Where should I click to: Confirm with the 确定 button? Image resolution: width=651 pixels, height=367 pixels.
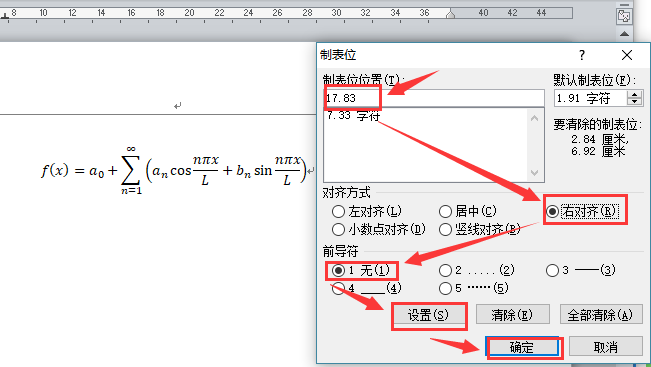click(522, 347)
